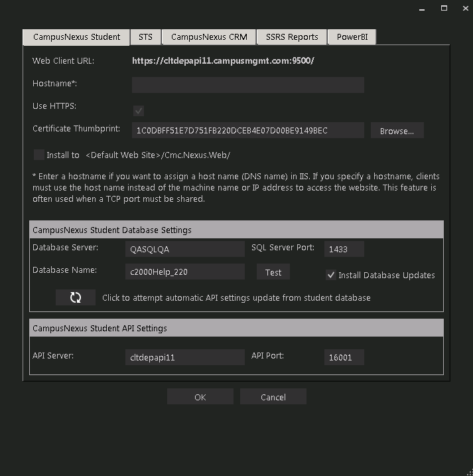This screenshot has height=476, width=473.
Task: Click the refresh API settings icon button
Action: pos(75,297)
